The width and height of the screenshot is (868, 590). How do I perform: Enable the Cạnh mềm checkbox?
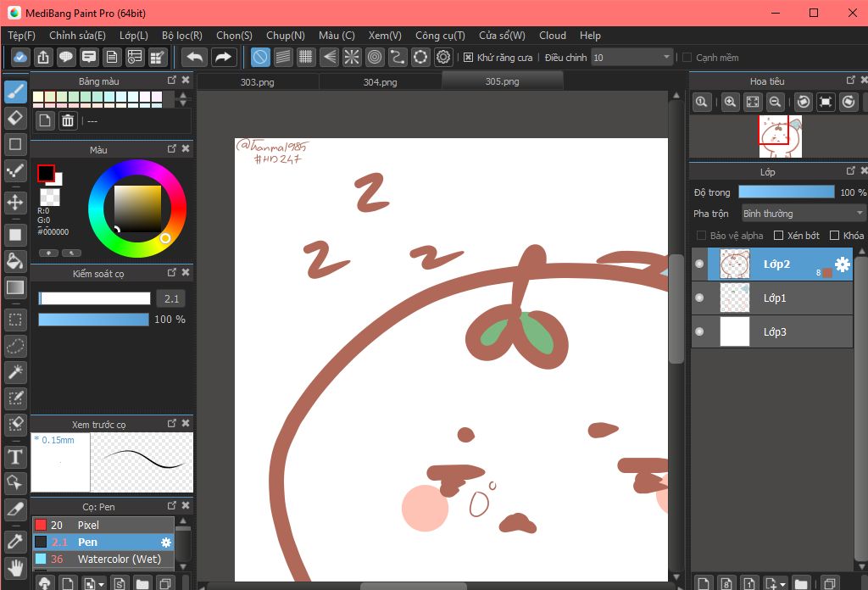tap(687, 58)
